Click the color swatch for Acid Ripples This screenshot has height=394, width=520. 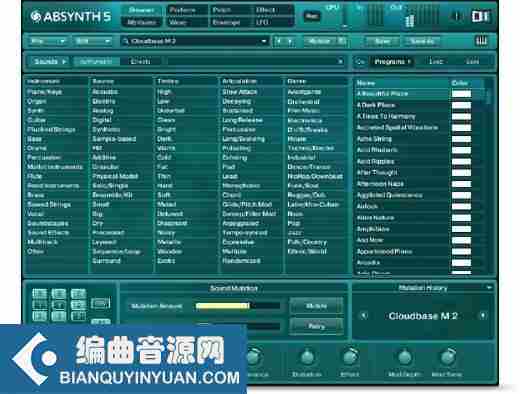pos(461,161)
